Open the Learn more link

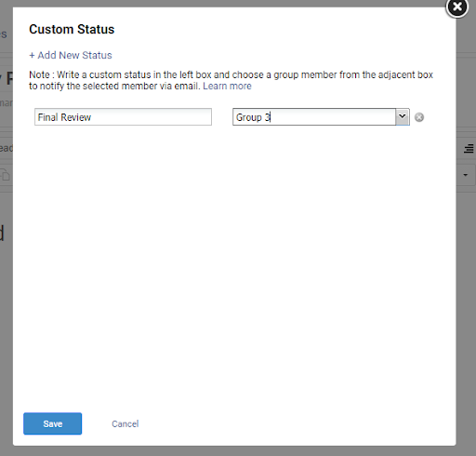pyautogui.click(x=227, y=86)
